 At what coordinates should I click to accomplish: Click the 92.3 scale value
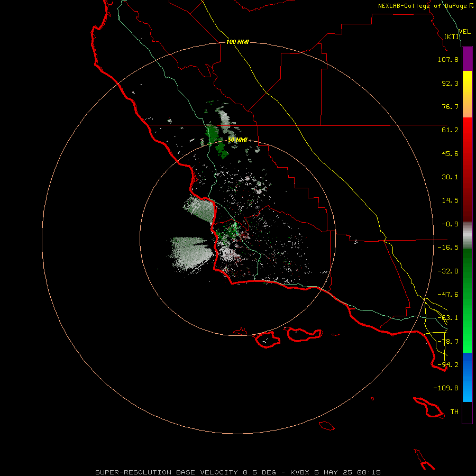[450, 83]
